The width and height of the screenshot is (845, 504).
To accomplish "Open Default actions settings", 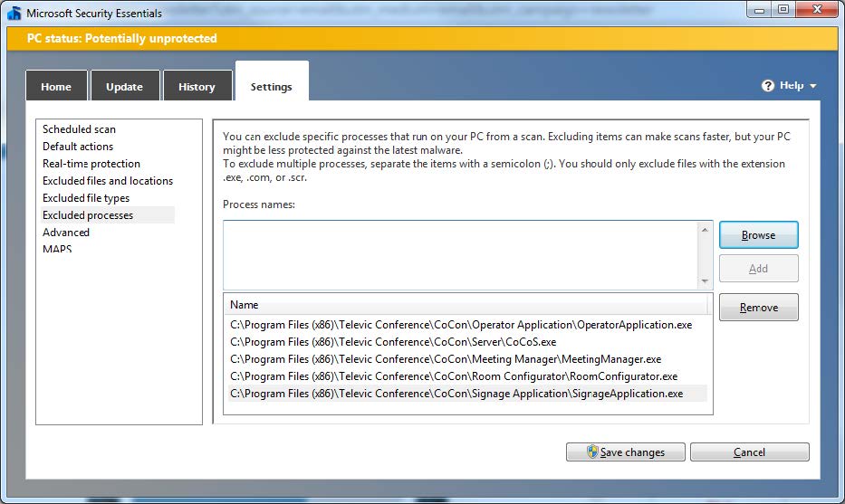I will click(x=78, y=147).
